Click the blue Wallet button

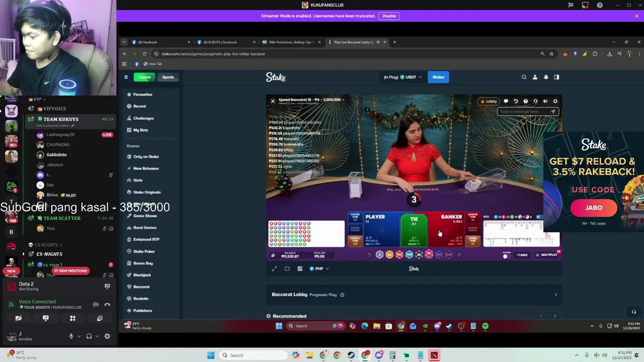pos(438,77)
